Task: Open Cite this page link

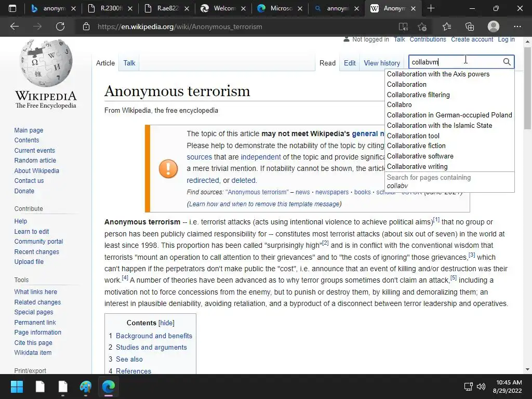Action: click(x=33, y=343)
